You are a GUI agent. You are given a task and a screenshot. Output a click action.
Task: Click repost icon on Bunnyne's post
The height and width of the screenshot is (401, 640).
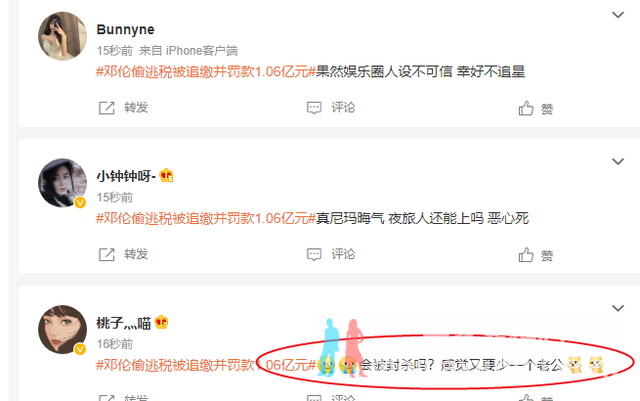(x=107, y=108)
